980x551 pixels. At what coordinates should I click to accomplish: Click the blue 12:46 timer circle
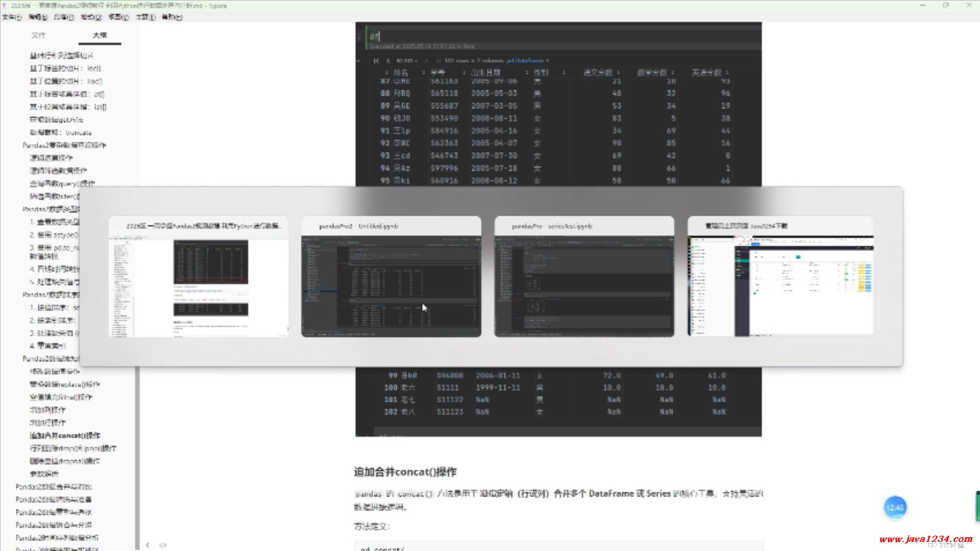895,508
